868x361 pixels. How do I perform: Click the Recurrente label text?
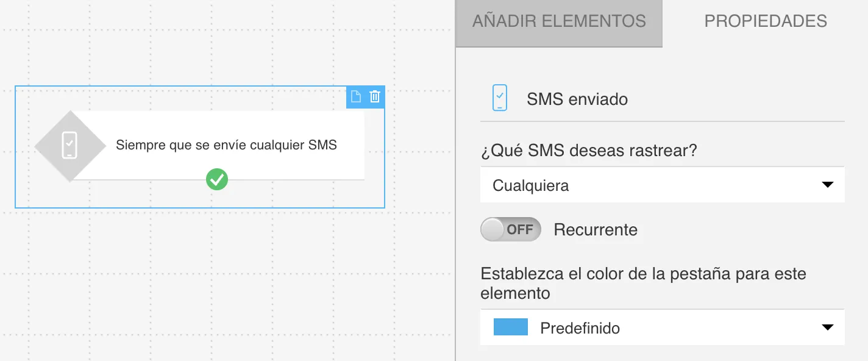(596, 230)
